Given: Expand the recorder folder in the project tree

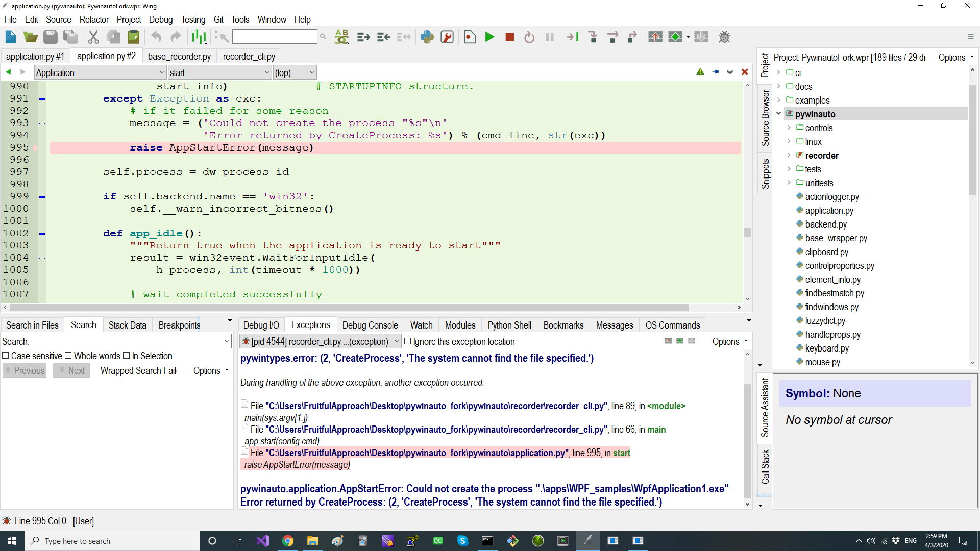Looking at the screenshot, I should [x=789, y=156].
